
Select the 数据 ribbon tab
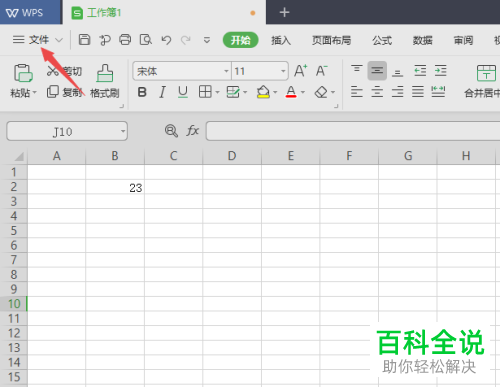423,40
